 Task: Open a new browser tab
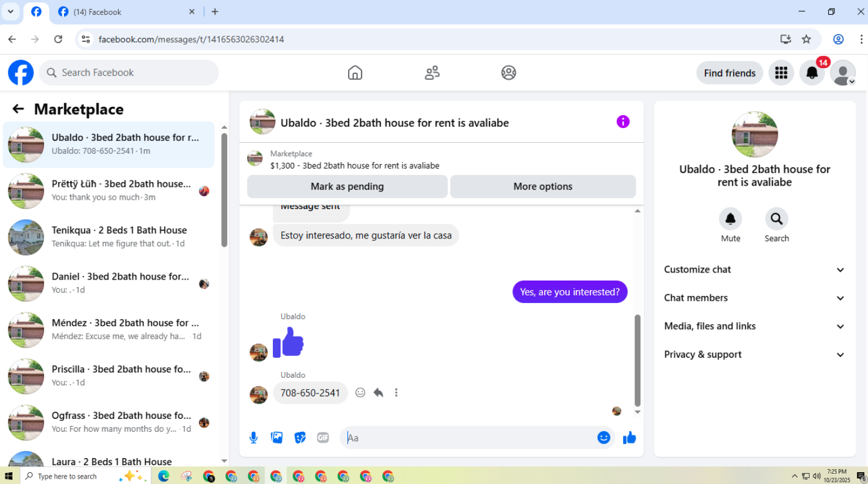(215, 12)
